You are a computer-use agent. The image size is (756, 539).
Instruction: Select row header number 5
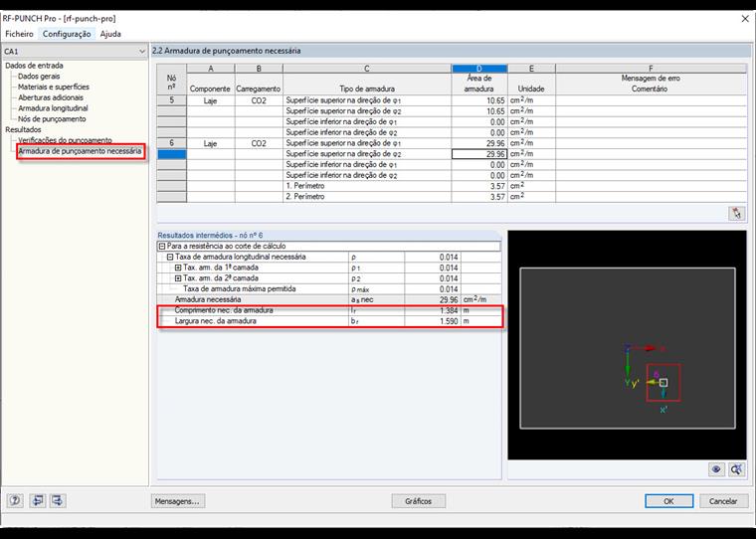(x=172, y=100)
